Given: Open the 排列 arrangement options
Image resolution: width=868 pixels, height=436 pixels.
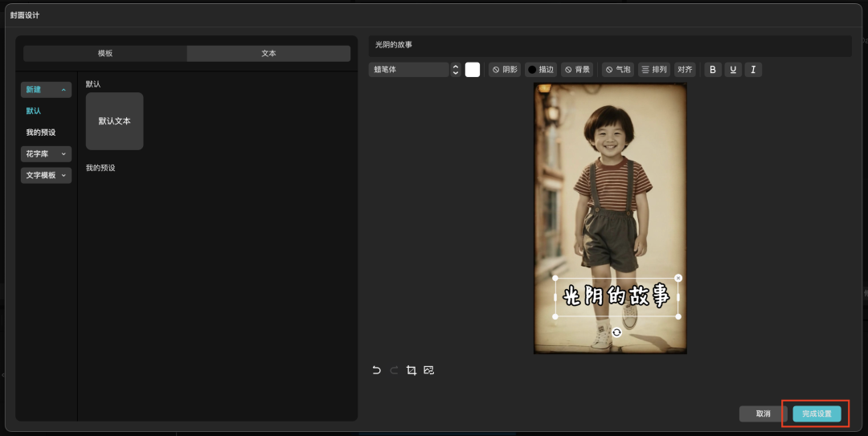Looking at the screenshot, I should tap(654, 70).
